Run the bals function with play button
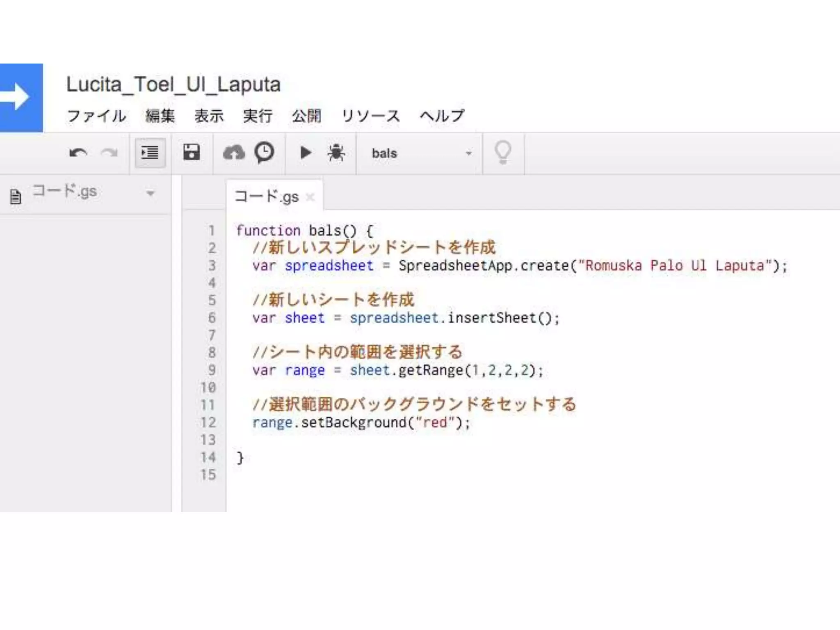 coord(306,153)
